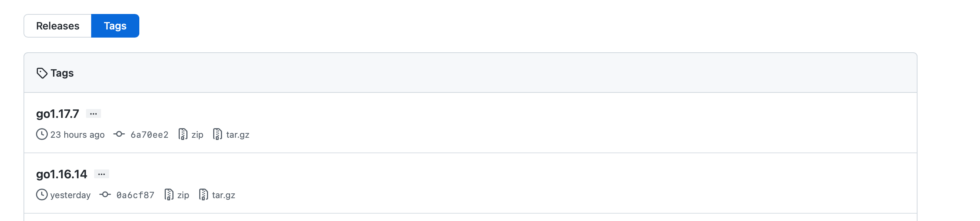
Task: Open the go1.17.7 tag page
Action: (x=57, y=113)
